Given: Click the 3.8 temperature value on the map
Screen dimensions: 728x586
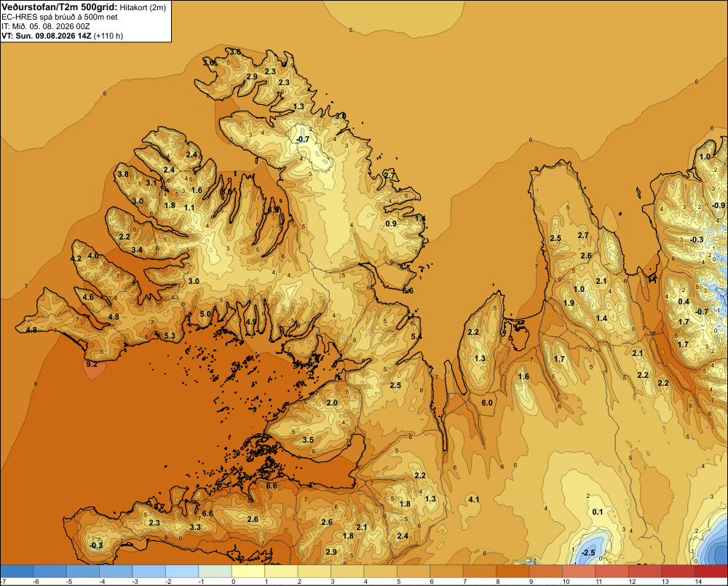Looking at the screenshot, I should tap(123, 175).
